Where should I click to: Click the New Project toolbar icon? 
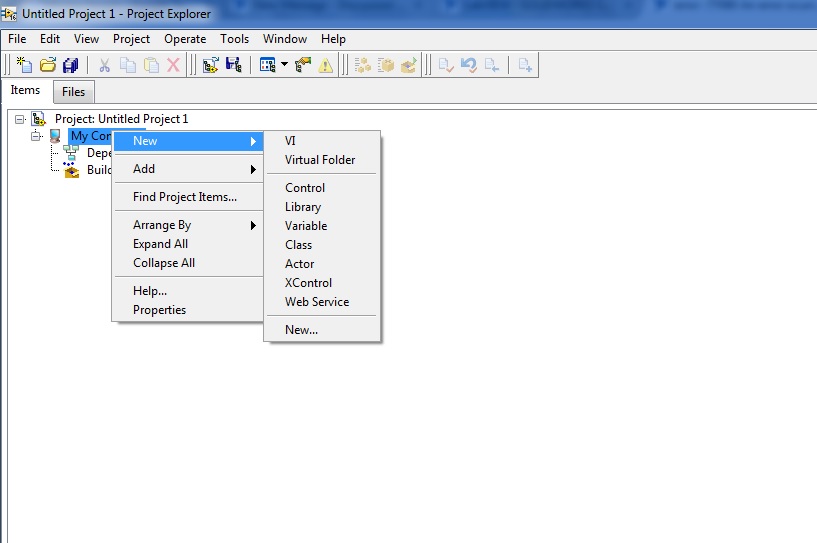24,65
